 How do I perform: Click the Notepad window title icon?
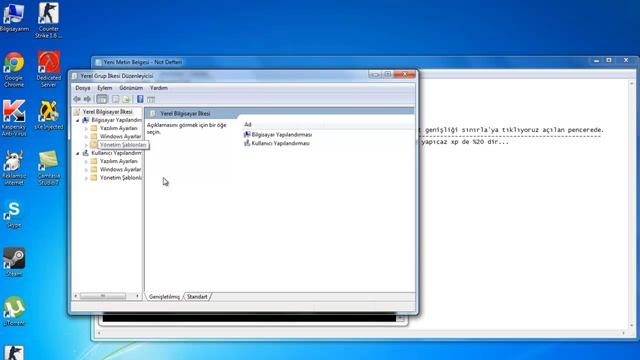[x=98, y=62]
